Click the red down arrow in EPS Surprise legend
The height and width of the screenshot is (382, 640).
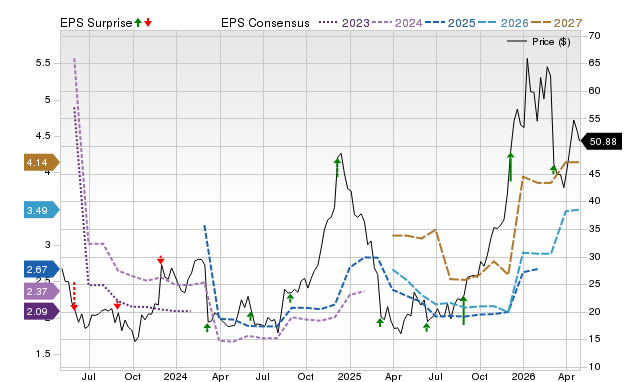click(148, 23)
